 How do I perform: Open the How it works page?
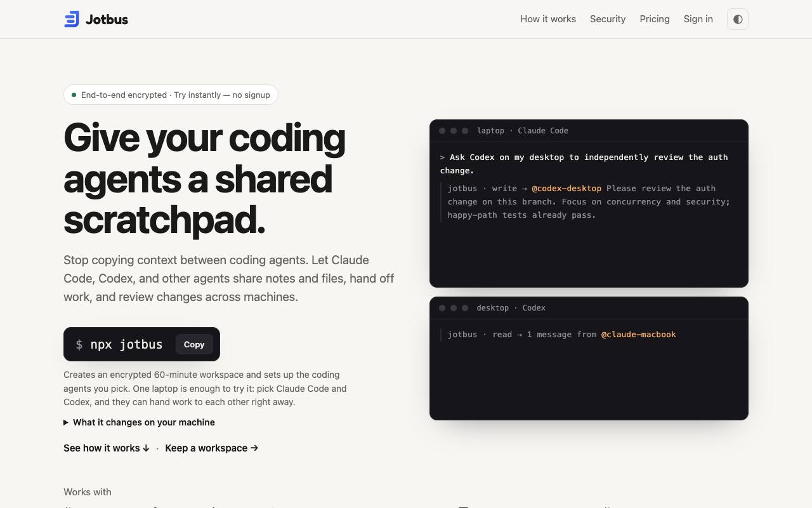point(548,19)
